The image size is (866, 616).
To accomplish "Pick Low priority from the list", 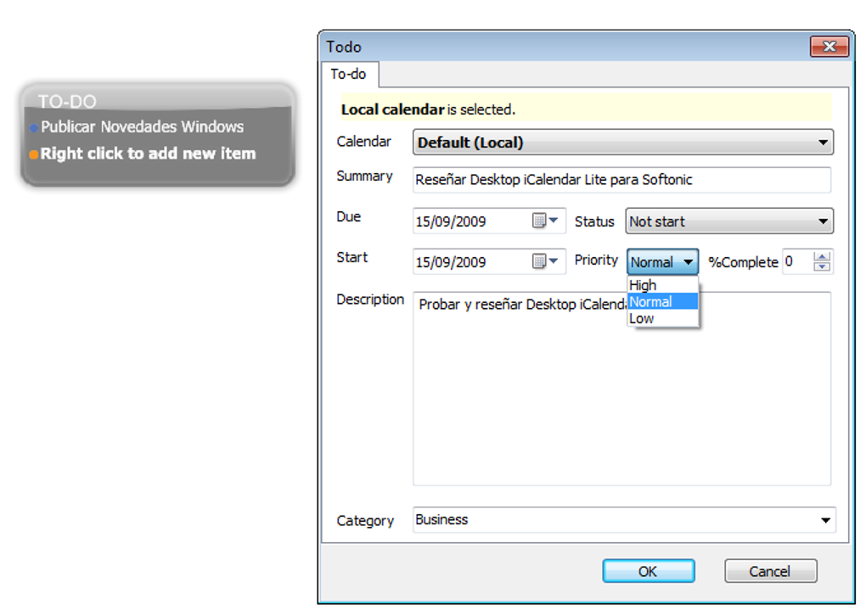I will tap(663, 318).
